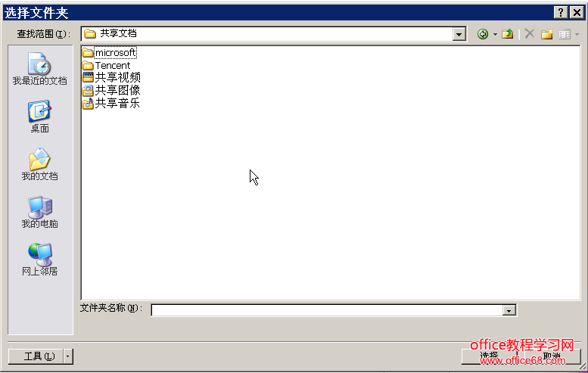588x373 pixels.
Task: Click the folder name (文件夹名称) text field
Action: (327, 310)
